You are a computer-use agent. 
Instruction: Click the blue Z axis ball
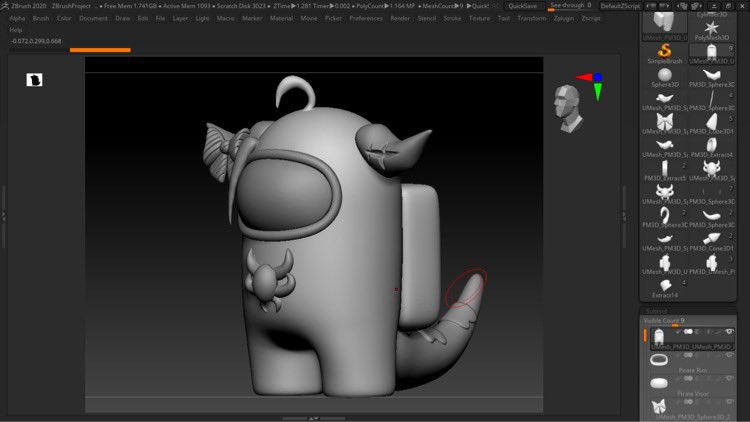click(x=597, y=77)
